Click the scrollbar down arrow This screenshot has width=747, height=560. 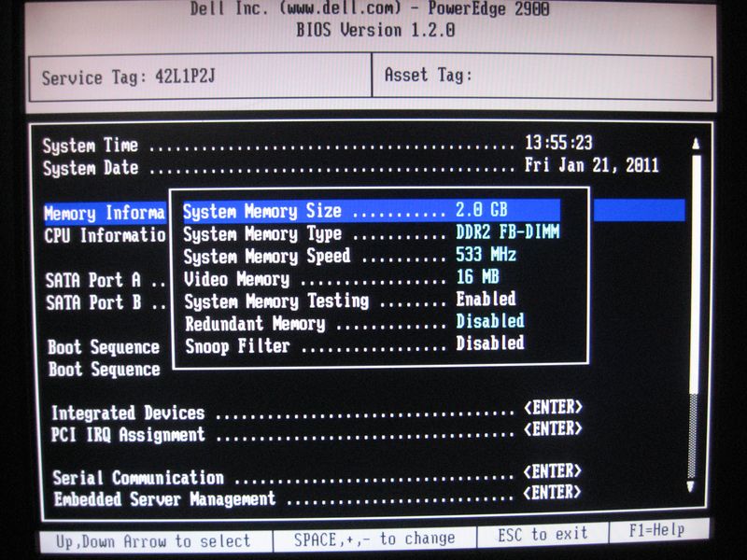coord(690,486)
